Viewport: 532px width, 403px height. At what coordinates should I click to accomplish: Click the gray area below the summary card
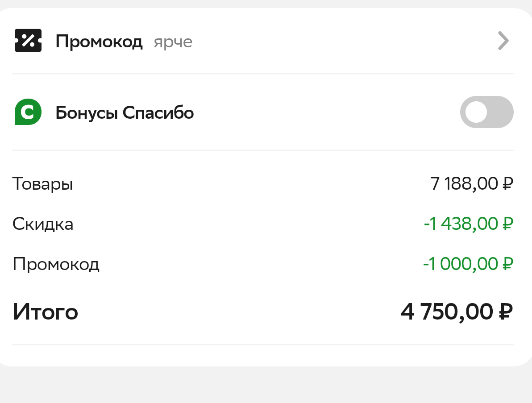coord(266,385)
